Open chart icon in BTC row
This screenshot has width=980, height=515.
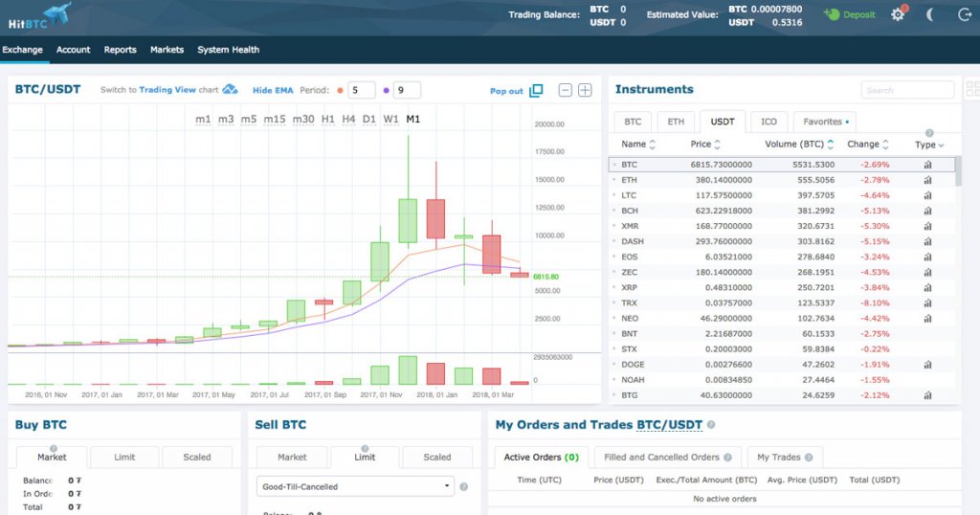[x=927, y=165]
